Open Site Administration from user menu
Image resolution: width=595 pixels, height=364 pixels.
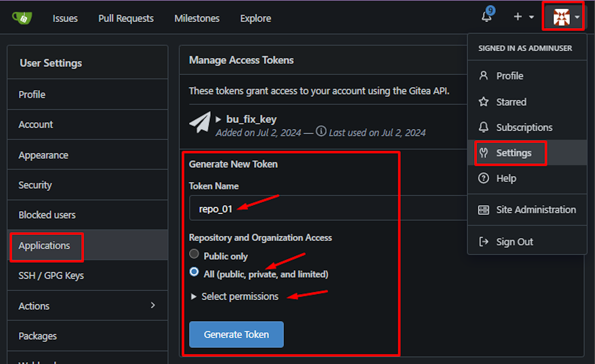(535, 210)
